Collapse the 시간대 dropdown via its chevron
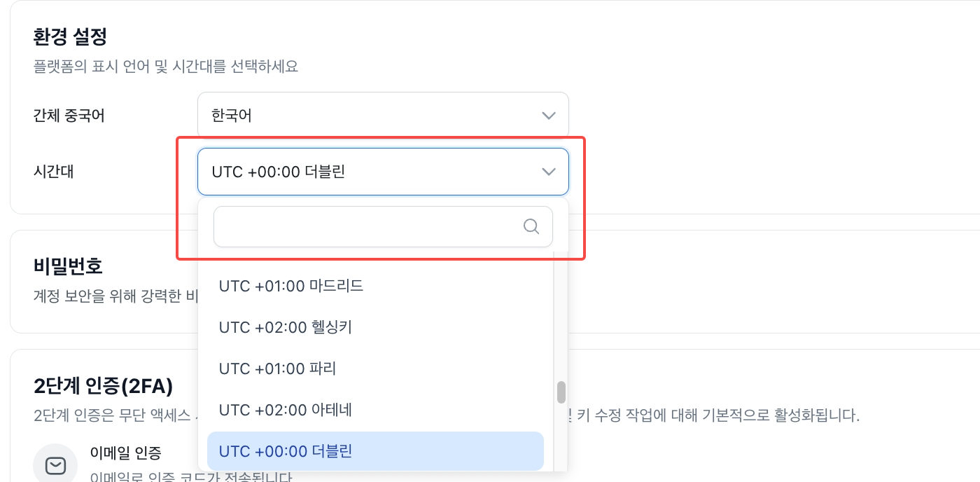This screenshot has width=980, height=482. point(549,172)
